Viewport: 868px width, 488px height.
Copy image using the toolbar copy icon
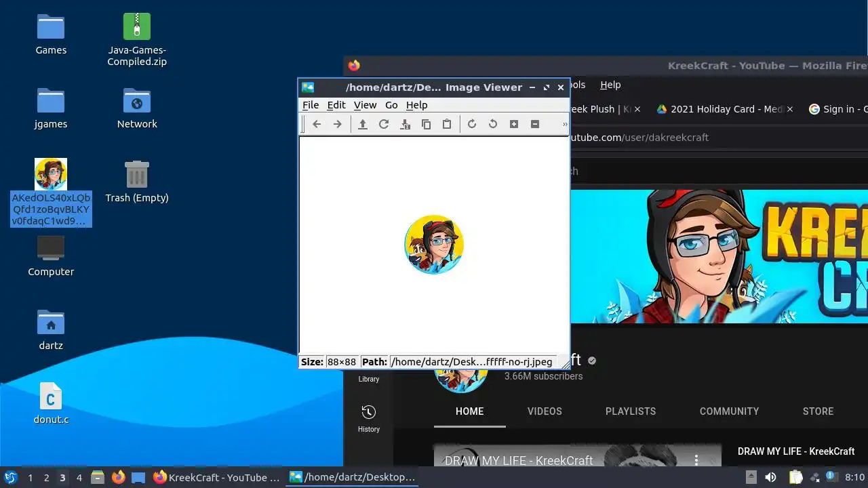[426, 124]
